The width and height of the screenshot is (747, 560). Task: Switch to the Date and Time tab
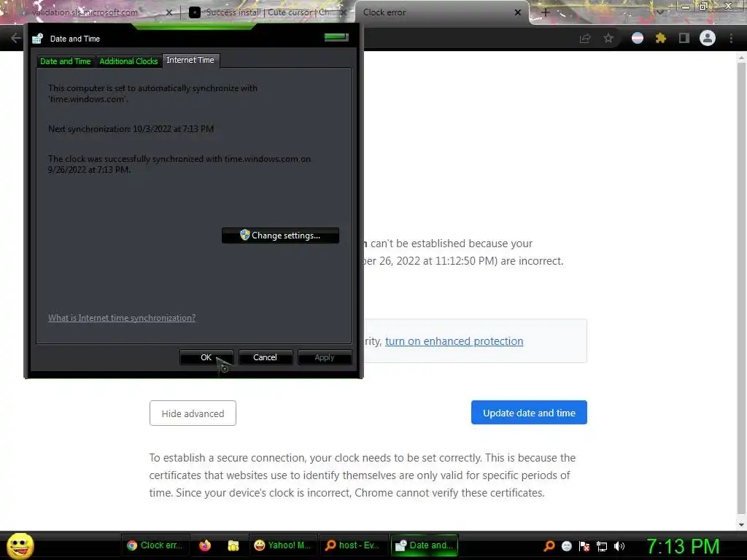tap(65, 61)
